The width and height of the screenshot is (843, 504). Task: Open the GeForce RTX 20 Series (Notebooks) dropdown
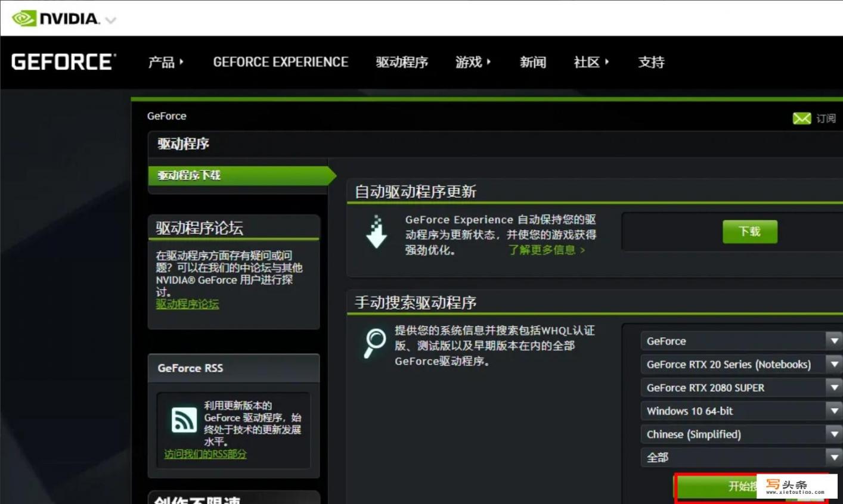click(x=742, y=364)
